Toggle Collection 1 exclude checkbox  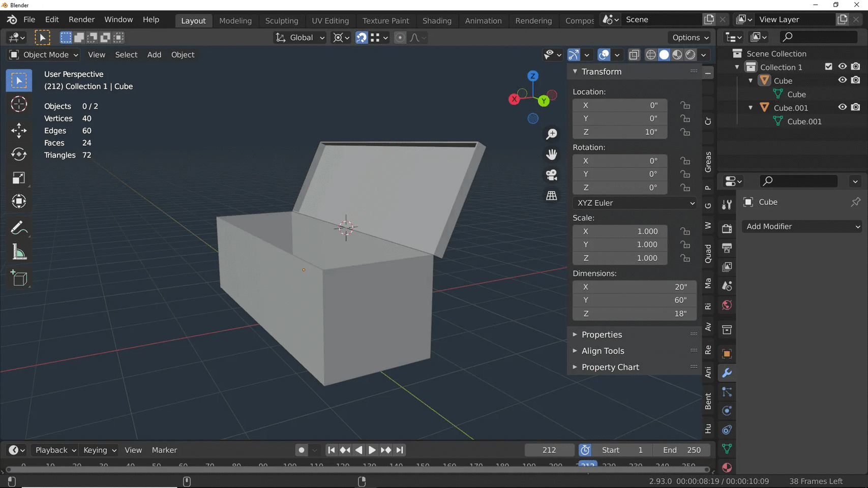pyautogui.click(x=829, y=67)
